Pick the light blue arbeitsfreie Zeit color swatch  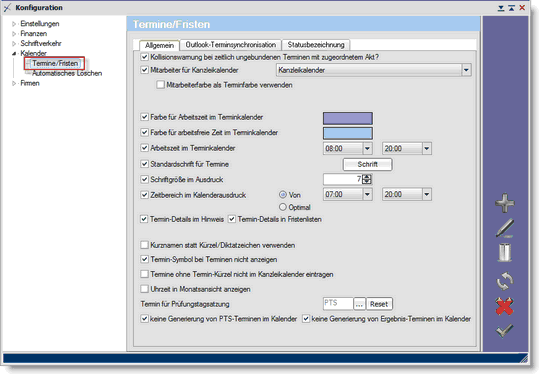pos(347,133)
